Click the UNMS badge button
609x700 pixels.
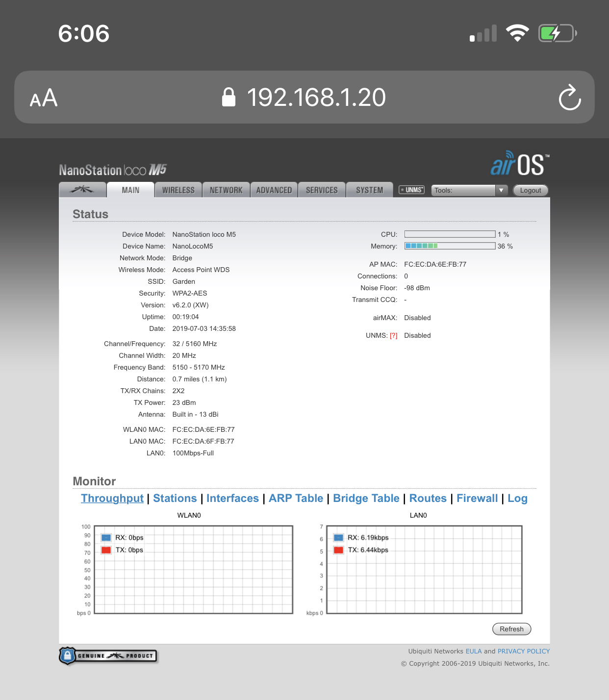click(411, 190)
